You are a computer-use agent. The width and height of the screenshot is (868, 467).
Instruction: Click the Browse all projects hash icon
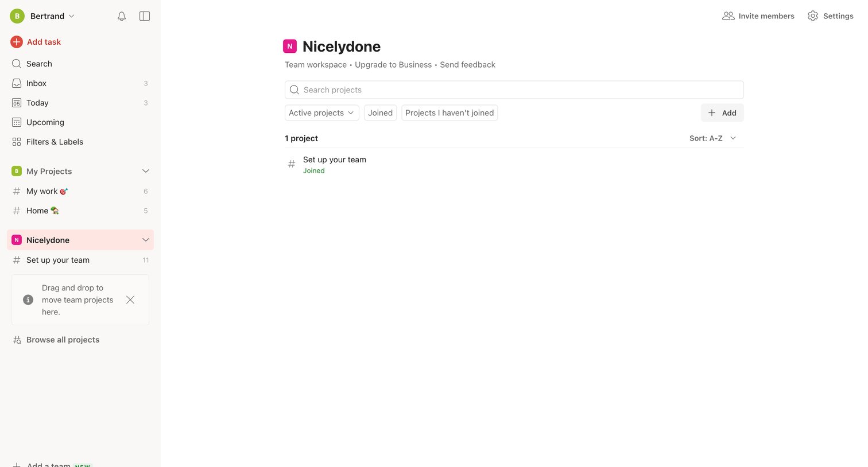(x=17, y=340)
